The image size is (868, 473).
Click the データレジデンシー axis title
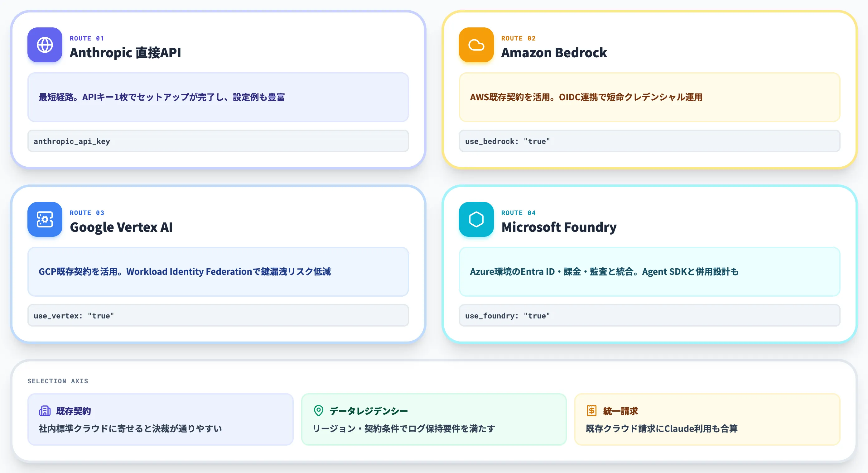coord(369,411)
